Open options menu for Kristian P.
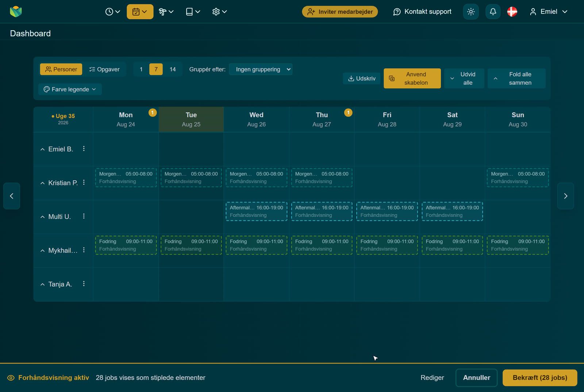The height and width of the screenshot is (392, 584). coord(84,182)
